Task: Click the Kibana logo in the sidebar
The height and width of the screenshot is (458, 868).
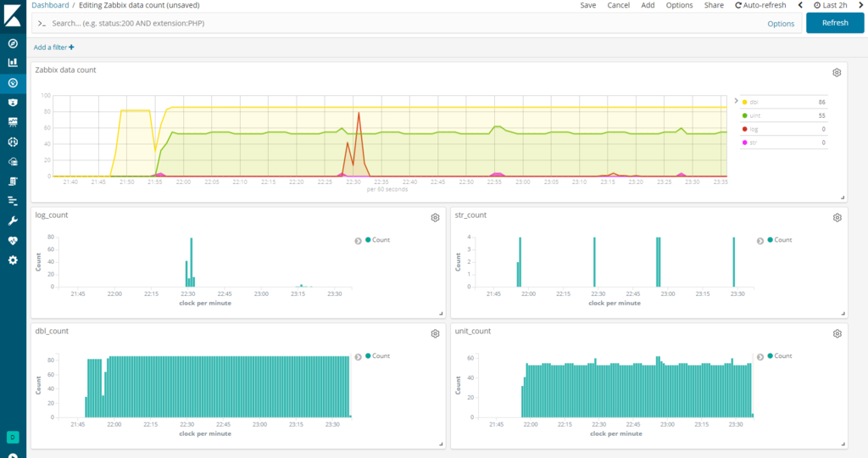Action: tap(13, 15)
